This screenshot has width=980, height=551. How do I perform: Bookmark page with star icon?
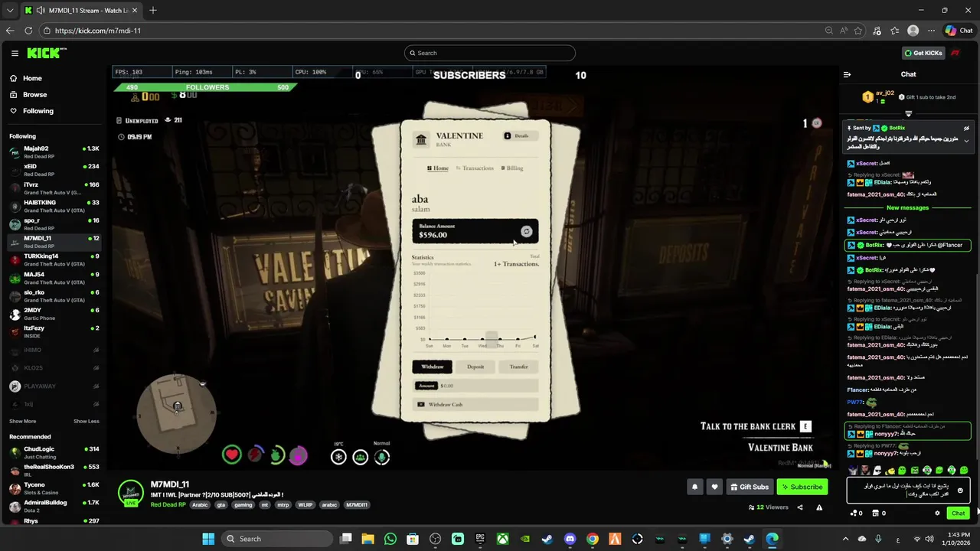858,31
